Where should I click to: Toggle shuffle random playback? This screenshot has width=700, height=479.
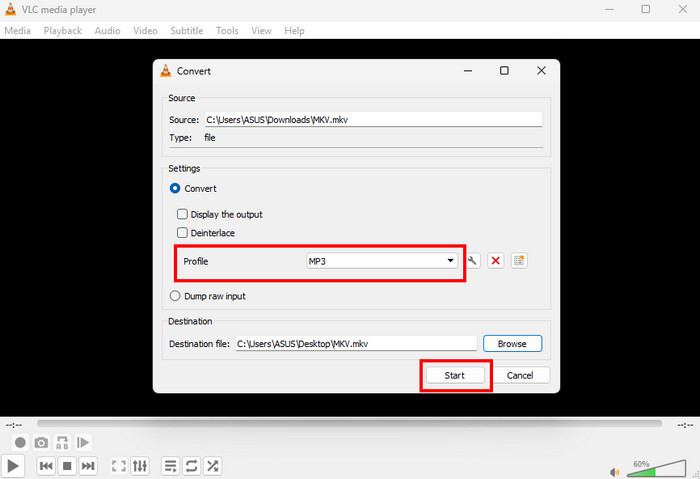(x=212, y=467)
